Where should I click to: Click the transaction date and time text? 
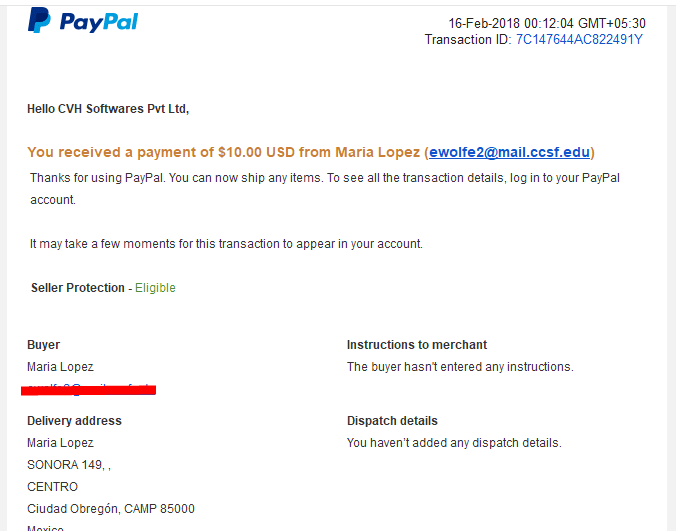click(x=546, y=23)
